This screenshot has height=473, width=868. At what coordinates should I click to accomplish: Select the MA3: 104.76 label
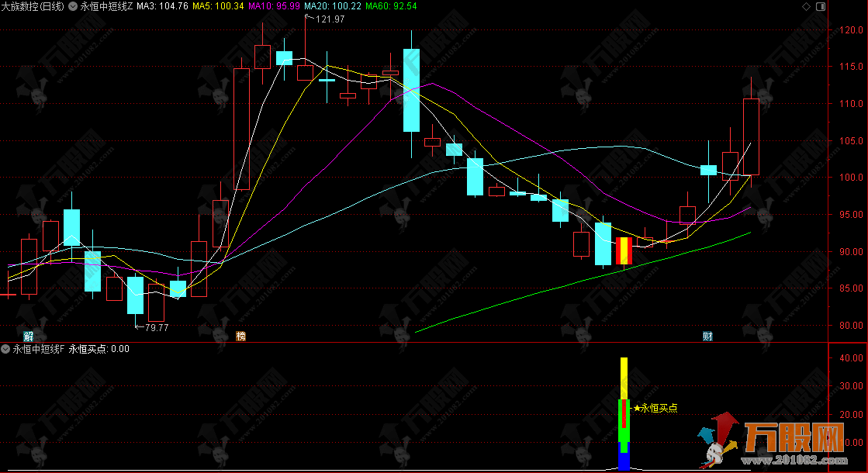point(162,7)
